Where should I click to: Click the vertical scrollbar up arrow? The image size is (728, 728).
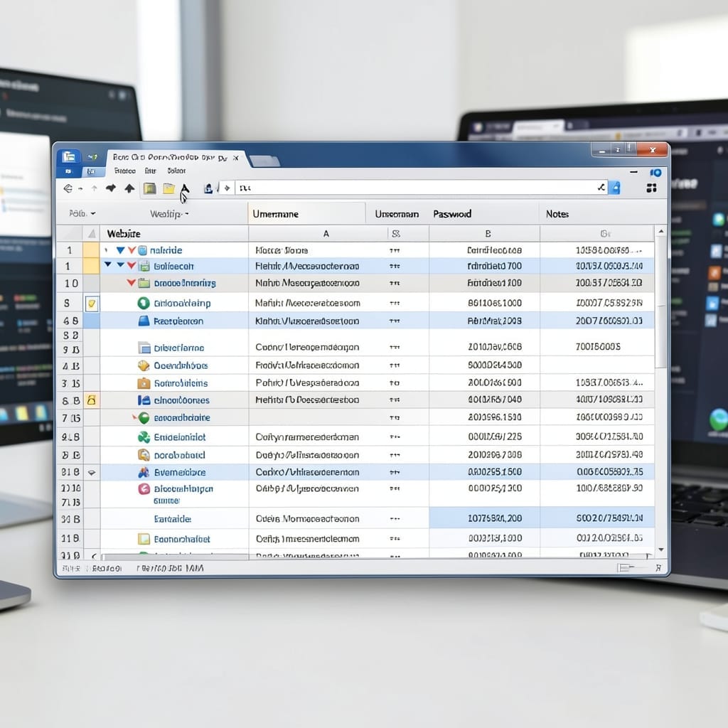[x=661, y=231]
